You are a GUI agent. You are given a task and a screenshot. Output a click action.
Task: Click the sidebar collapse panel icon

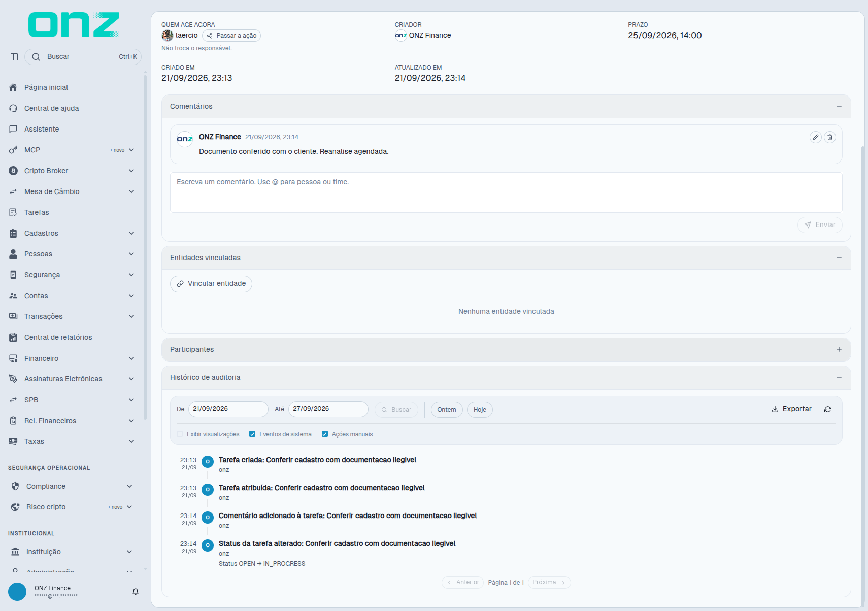point(14,57)
